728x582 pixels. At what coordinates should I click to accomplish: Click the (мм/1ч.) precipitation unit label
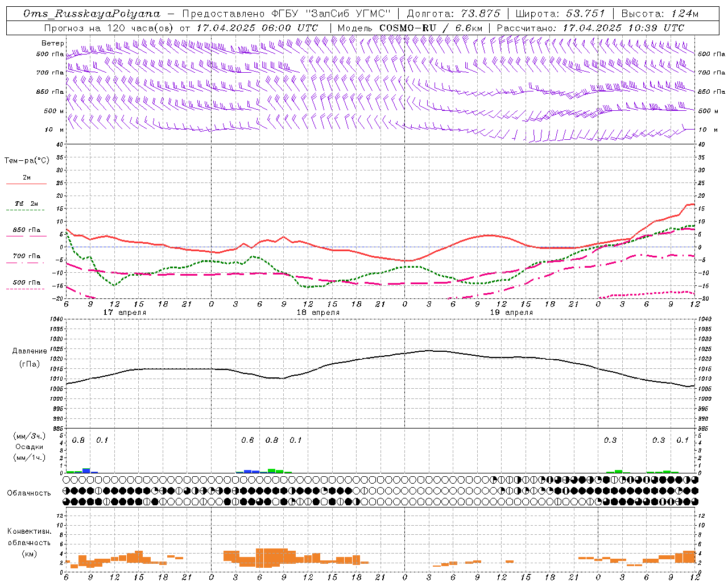point(30,458)
